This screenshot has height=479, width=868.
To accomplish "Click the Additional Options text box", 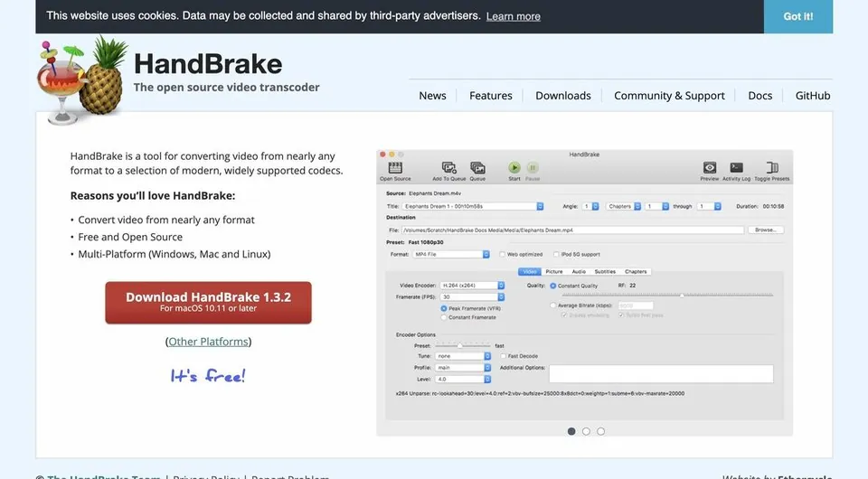I will tap(661, 374).
